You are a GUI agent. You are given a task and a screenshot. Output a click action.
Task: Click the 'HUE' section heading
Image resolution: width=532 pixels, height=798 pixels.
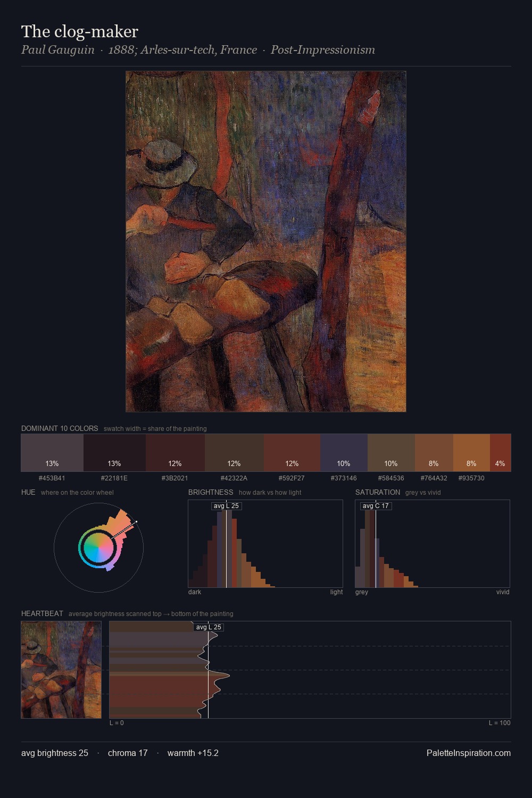[28, 492]
